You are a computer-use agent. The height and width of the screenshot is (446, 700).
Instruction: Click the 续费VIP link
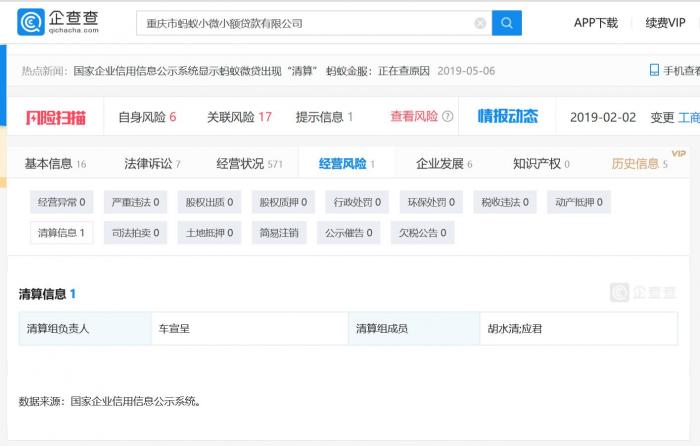[665, 23]
